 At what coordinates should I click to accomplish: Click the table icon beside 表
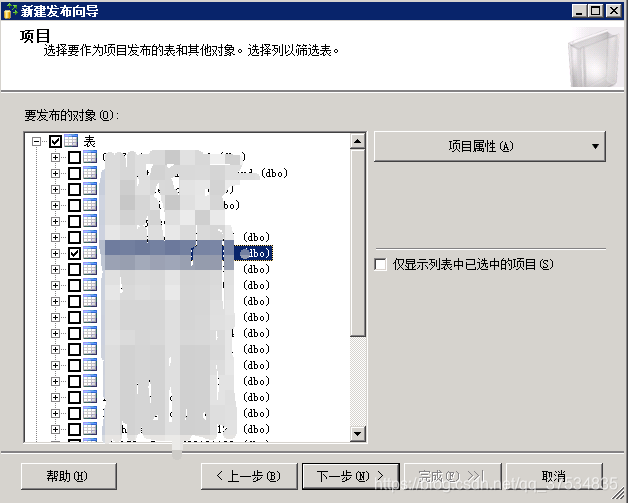71,141
